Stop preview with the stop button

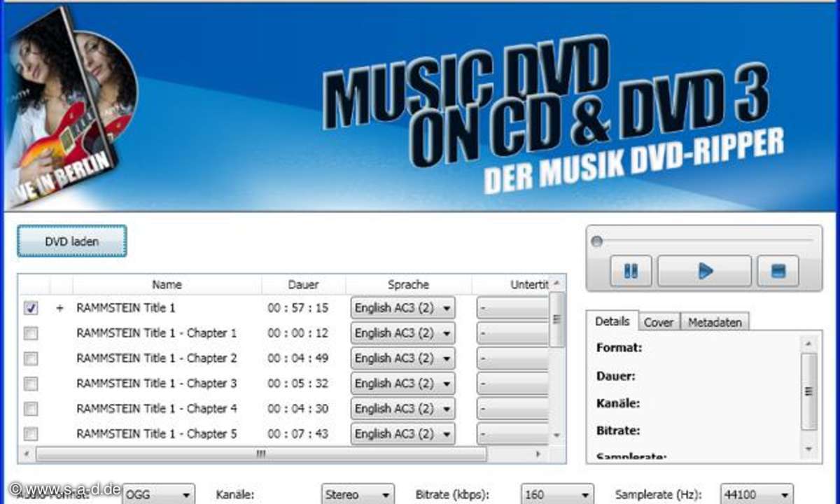[778, 271]
